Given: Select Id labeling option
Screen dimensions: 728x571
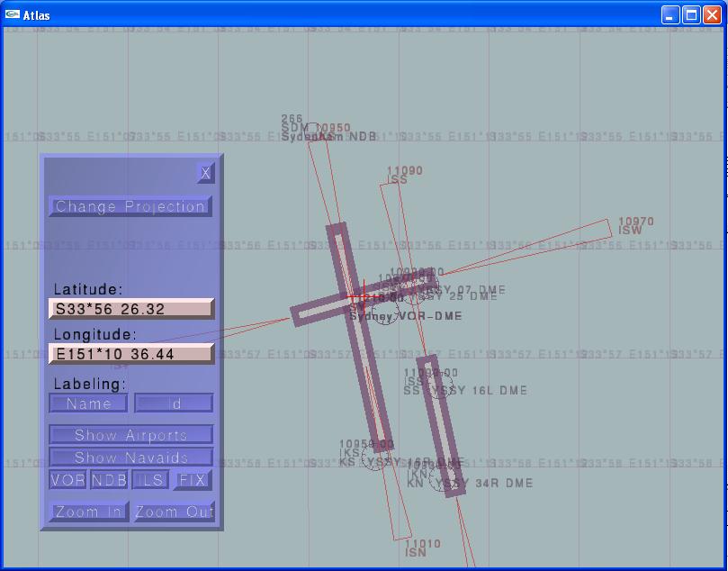Looking at the screenshot, I should (x=175, y=403).
